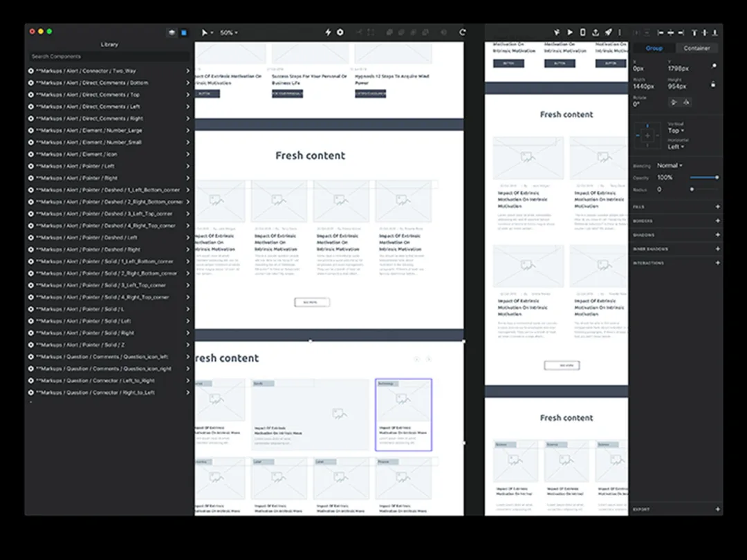Open the layers panel icon
The image size is (747, 560).
point(172,32)
